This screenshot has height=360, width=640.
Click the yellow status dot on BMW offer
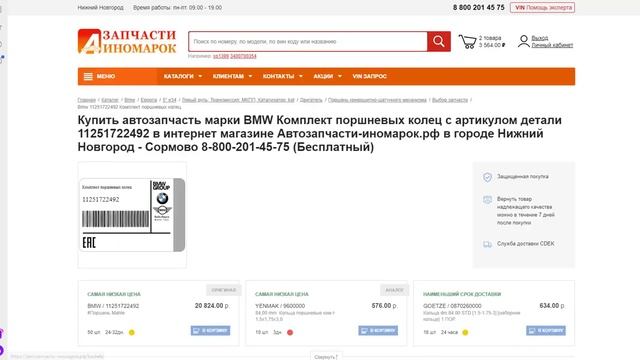tap(131, 332)
